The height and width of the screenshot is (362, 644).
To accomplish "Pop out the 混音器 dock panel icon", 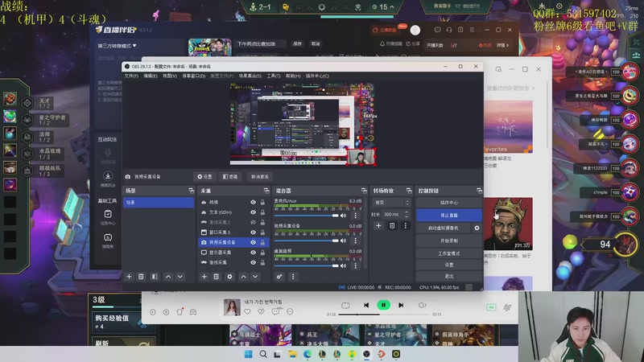I will (364, 191).
